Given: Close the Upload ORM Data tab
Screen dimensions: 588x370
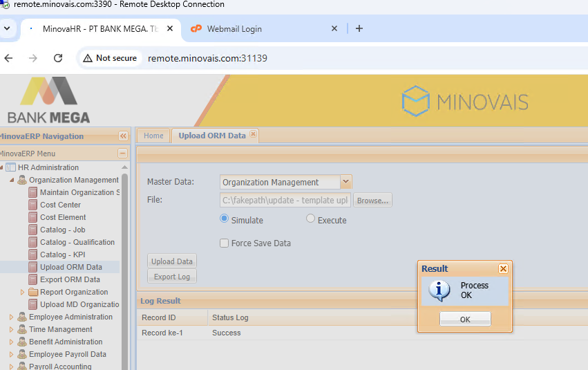Looking at the screenshot, I should [253, 135].
